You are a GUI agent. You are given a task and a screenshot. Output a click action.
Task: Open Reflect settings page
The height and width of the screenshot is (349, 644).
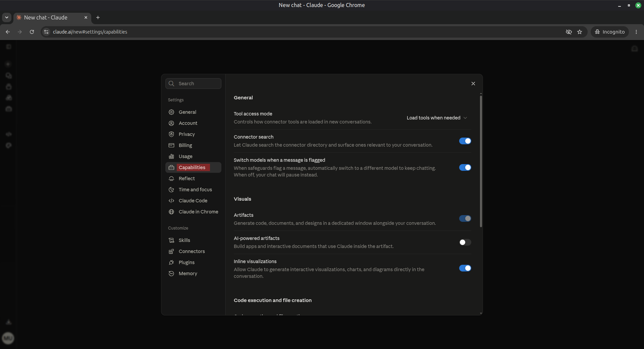tap(193, 179)
